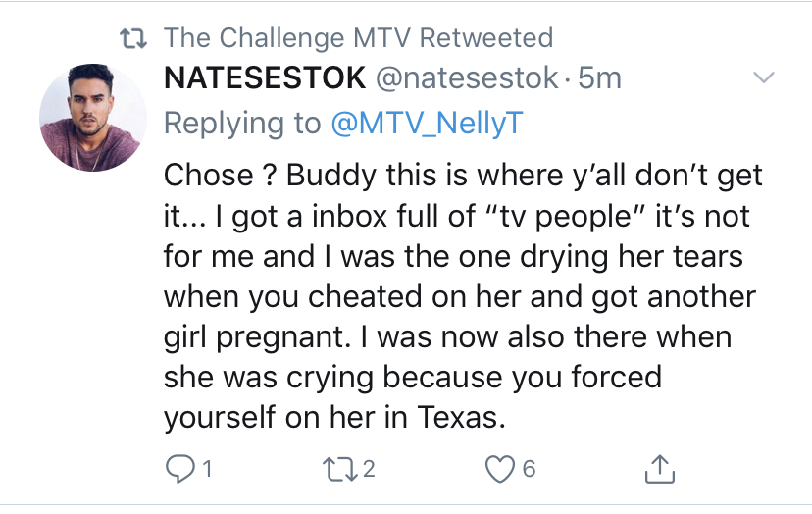Image resolution: width=812 pixels, height=514 pixels.
Task: Click the NATESESTOK display name
Action: (x=265, y=77)
